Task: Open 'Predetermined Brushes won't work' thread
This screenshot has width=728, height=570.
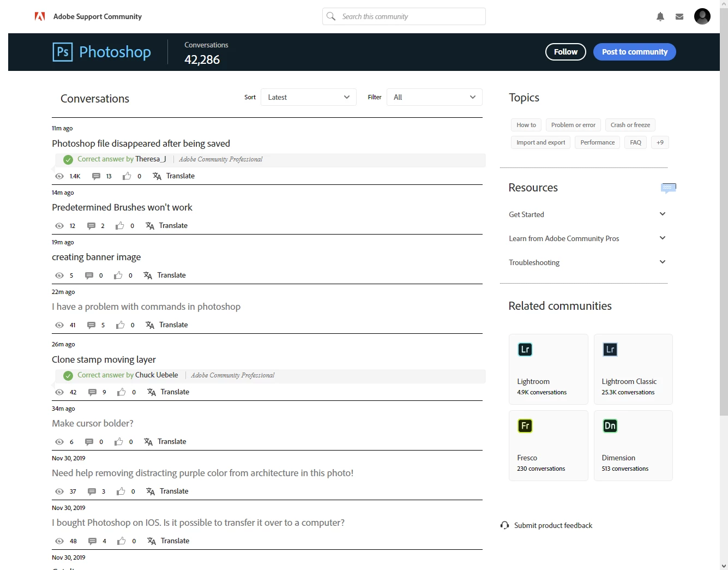Action: 122,207
